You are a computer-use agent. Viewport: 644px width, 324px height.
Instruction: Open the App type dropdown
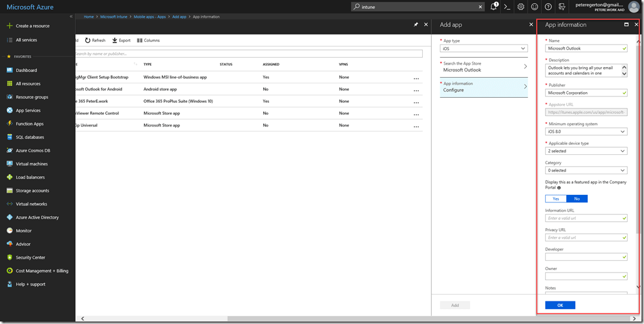tap(484, 48)
